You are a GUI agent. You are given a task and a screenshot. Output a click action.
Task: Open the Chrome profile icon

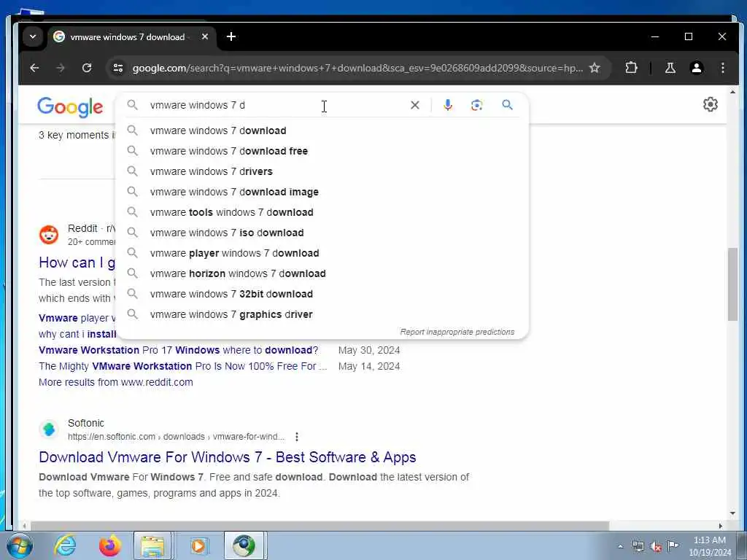click(x=697, y=68)
